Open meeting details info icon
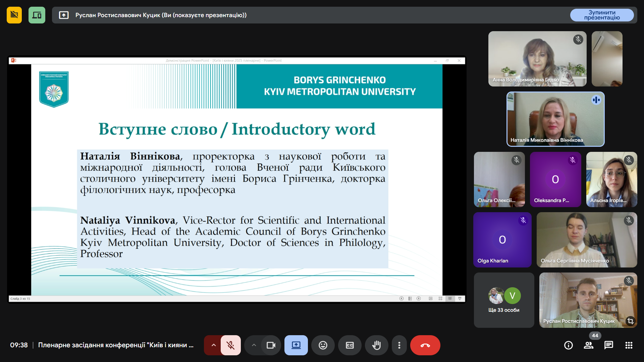This screenshot has width=644, height=362. (x=569, y=345)
